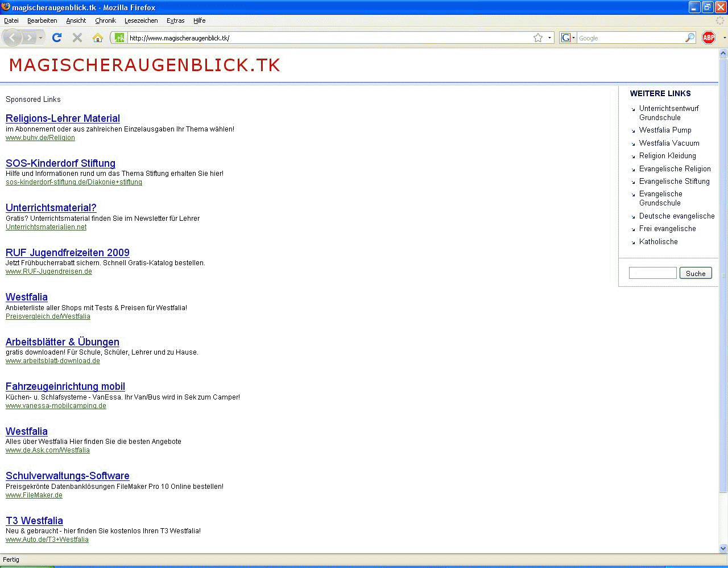Screen dimensions: 728x568
Task: Open the recent pages history dropdown
Action: tap(40, 38)
